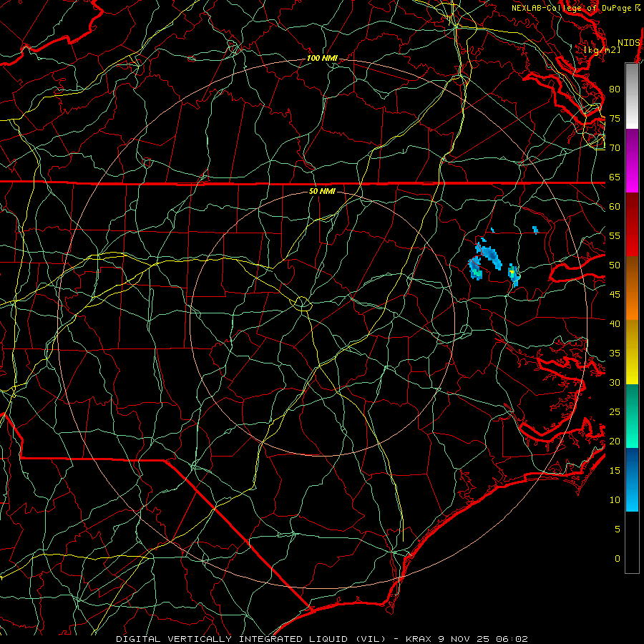Click the DIGITAL VERTICALLY INTEGRATED LIQUID title text
The height and width of the screenshot is (644, 644).
[x=232, y=639]
